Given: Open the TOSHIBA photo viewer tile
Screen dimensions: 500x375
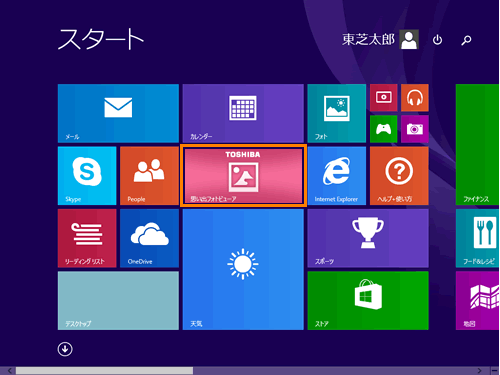Looking at the screenshot, I should pyautogui.click(x=243, y=176).
